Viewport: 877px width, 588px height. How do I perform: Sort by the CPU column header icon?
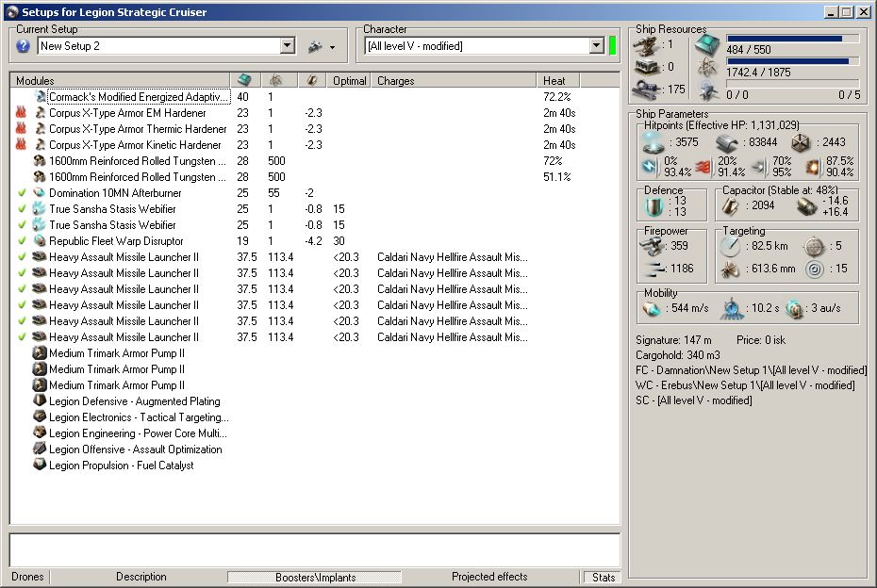[x=244, y=81]
